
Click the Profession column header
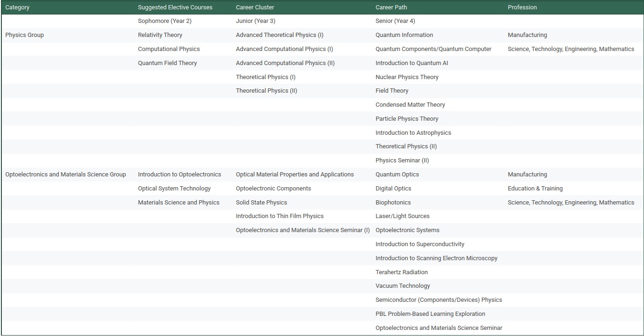522,7
